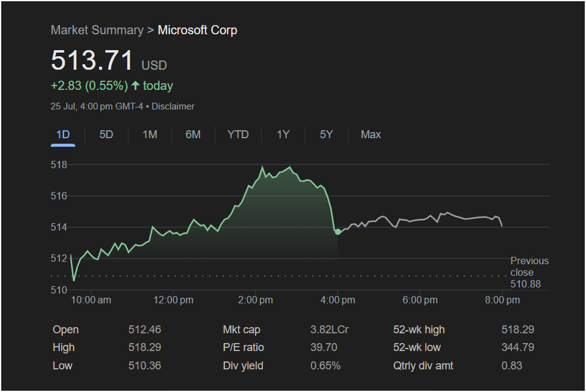Click the 512 y-axis label
This screenshot has width=586, height=392.
[59, 258]
